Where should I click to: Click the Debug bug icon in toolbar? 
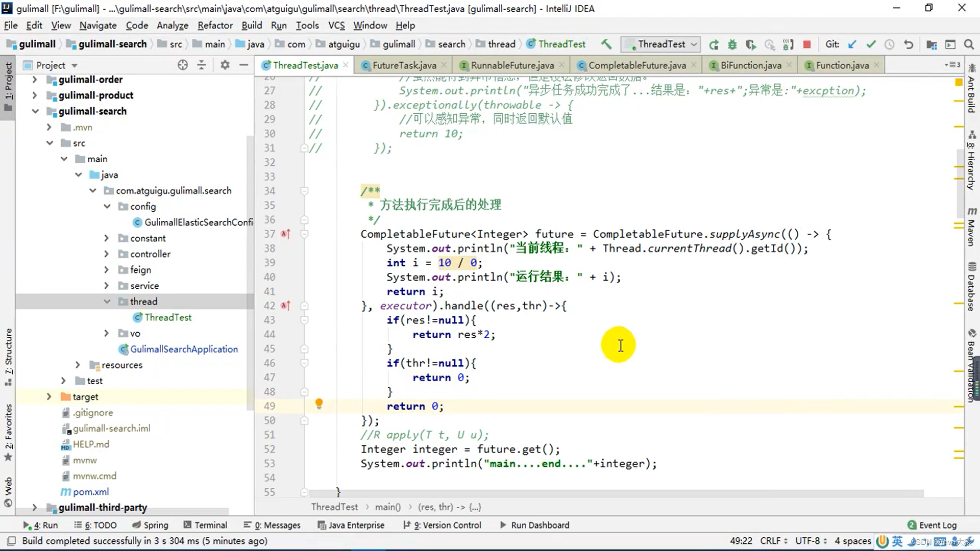732,45
